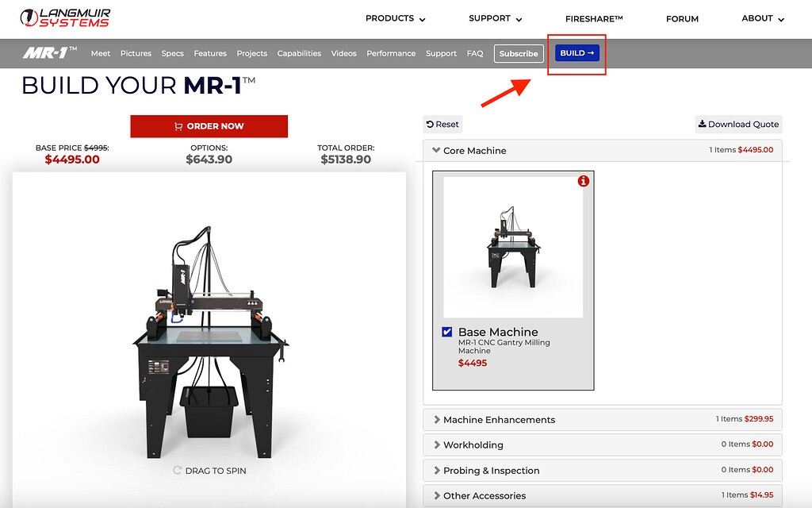The width and height of the screenshot is (812, 508).
Task: Click the cart icon in Order Now
Action: click(x=180, y=125)
